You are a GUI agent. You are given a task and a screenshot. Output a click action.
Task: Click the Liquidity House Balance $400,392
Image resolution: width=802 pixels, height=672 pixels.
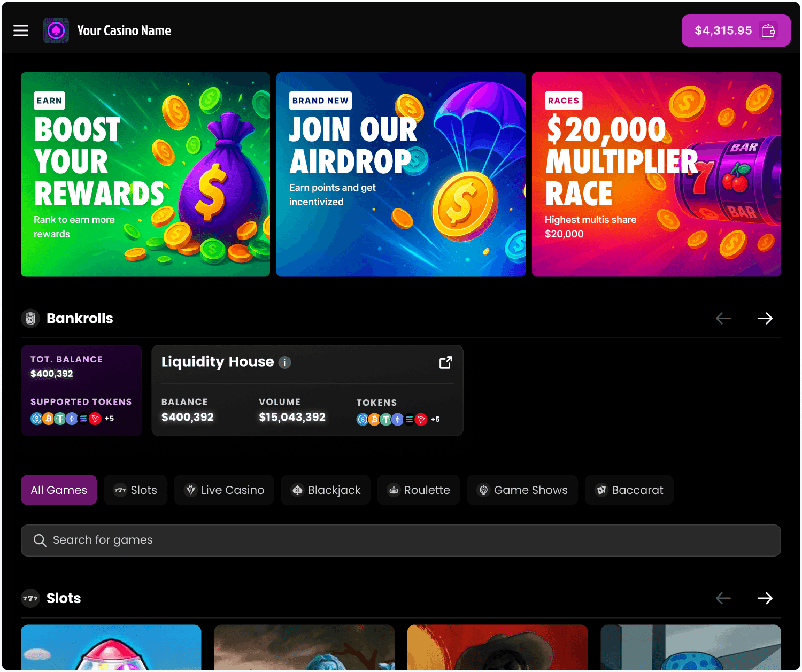[188, 417]
